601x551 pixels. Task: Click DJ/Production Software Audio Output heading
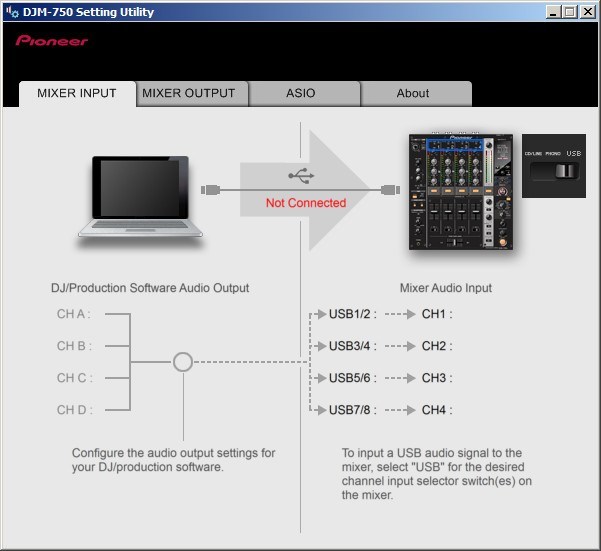(150, 288)
